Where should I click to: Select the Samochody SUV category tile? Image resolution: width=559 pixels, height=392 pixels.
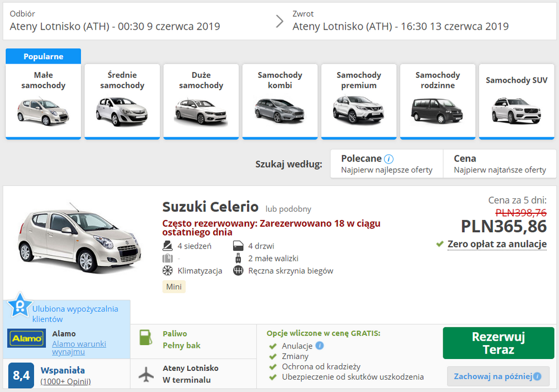coord(516,101)
